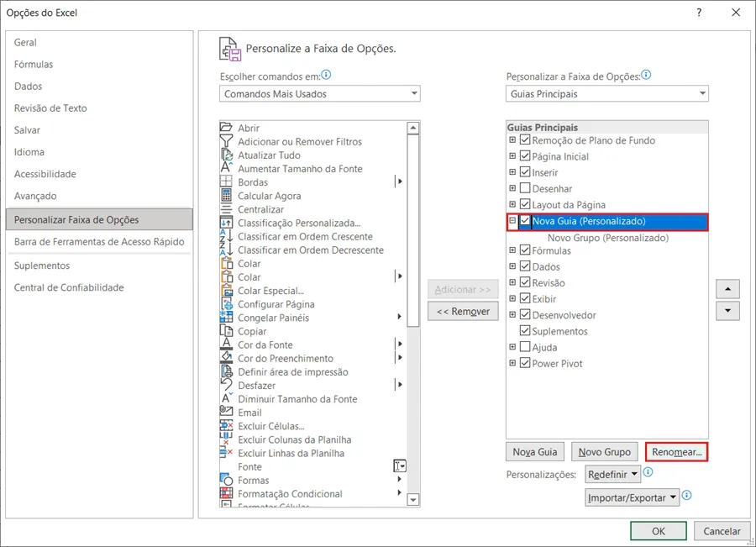Click the commands list scrollbar down arrow
The image size is (756, 547).
(x=412, y=500)
